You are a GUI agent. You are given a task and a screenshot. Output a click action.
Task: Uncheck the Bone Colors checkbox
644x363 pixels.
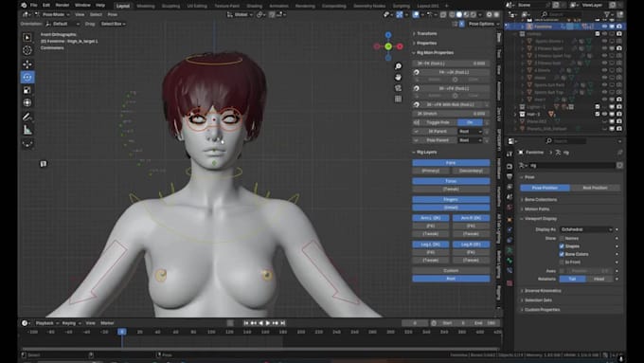point(562,254)
